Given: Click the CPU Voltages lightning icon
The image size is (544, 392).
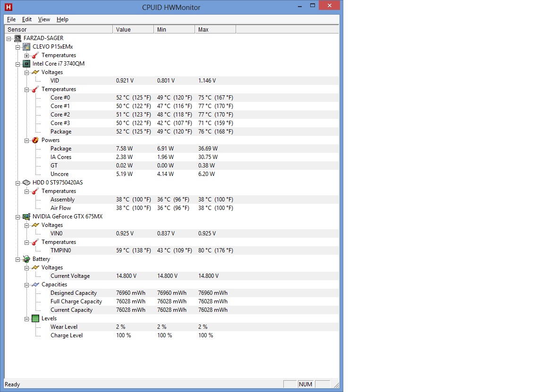Looking at the screenshot, I should [35, 72].
